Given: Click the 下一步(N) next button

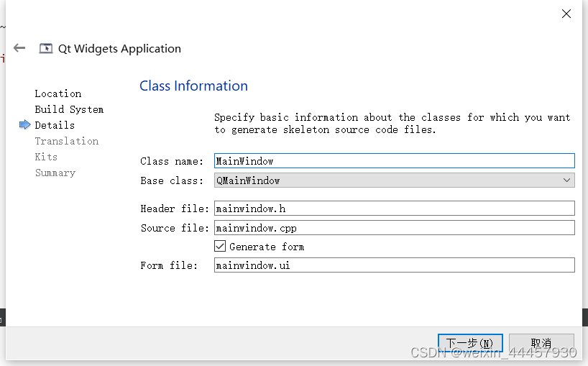Looking at the screenshot, I should coord(470,343).
